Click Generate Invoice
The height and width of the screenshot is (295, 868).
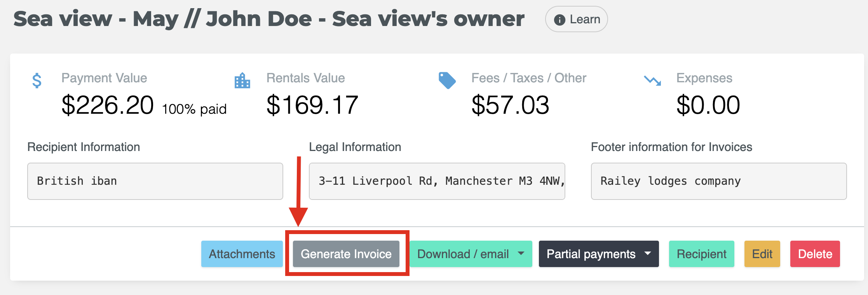tap(346, 254)
